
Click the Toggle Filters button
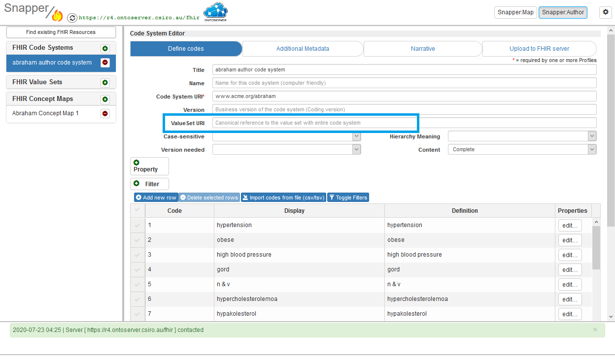point(348,198)
